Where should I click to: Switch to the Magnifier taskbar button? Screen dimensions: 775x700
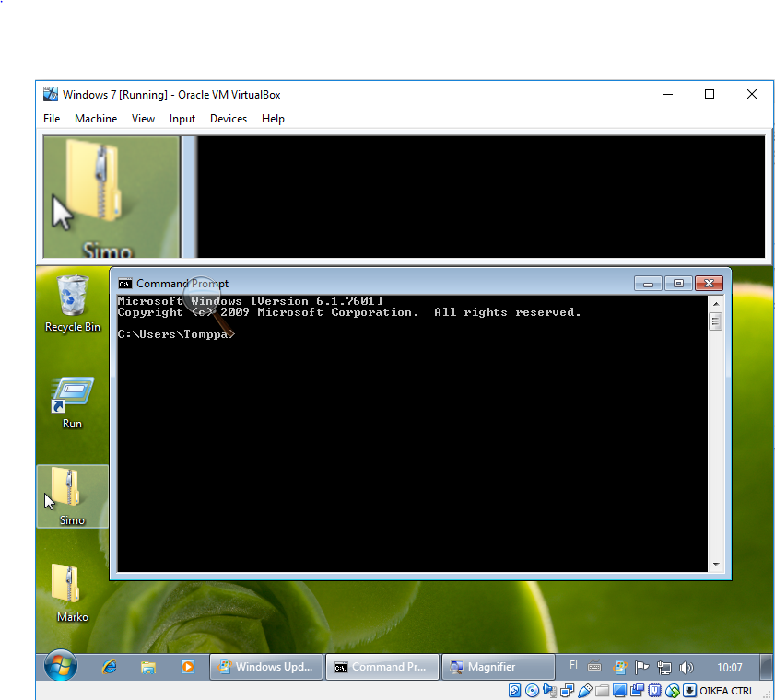pyautogui.click(x=498, y=667)
